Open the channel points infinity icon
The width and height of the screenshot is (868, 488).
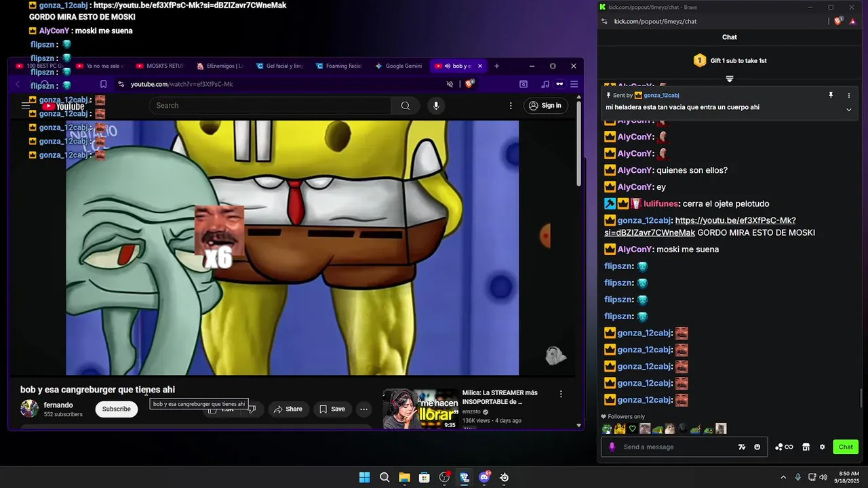pyautogui.click(x=784, y=447)
